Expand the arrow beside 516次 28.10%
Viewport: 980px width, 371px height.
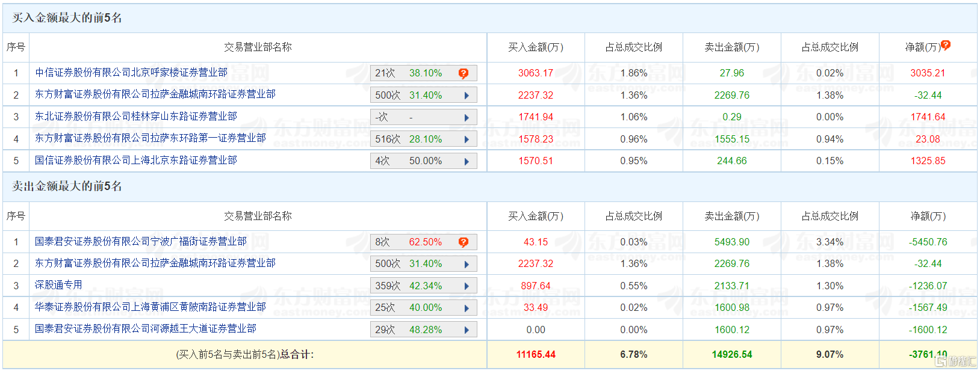click(x=467, y=139)
